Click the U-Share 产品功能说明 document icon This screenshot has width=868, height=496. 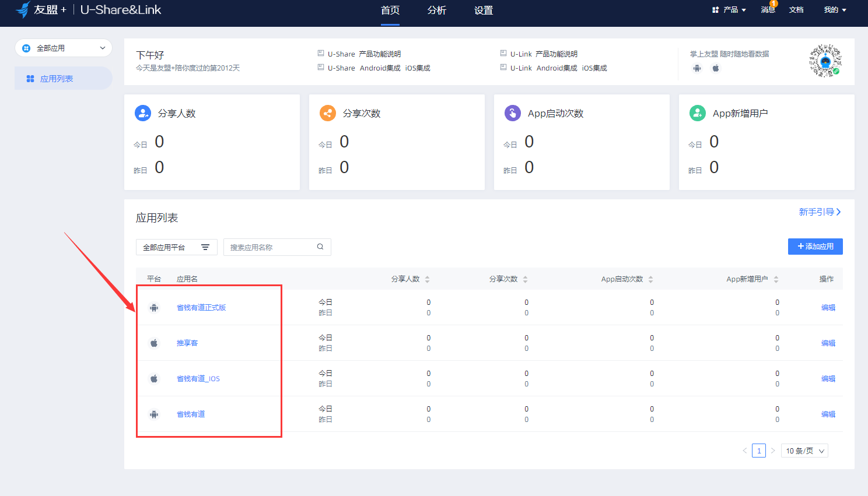click(x=321, y=53)
